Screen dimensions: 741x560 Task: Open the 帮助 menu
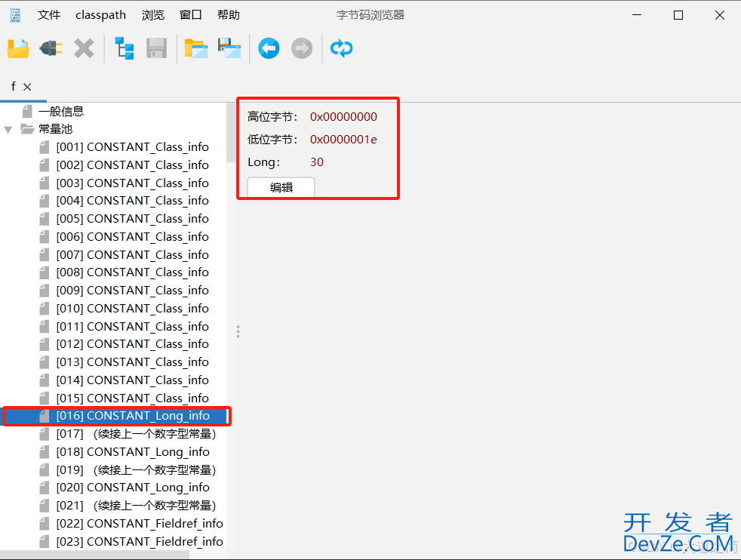click(x=229, y=15)
